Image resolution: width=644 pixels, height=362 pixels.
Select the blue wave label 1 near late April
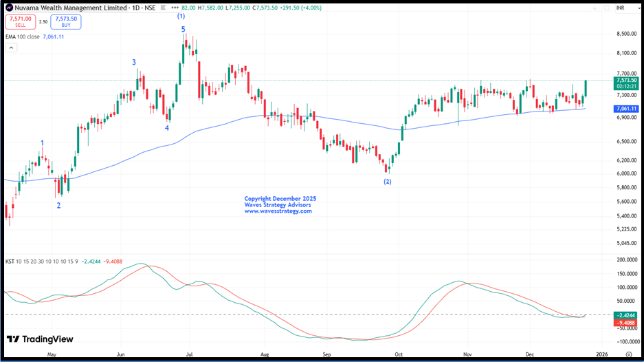pos(43,142)
